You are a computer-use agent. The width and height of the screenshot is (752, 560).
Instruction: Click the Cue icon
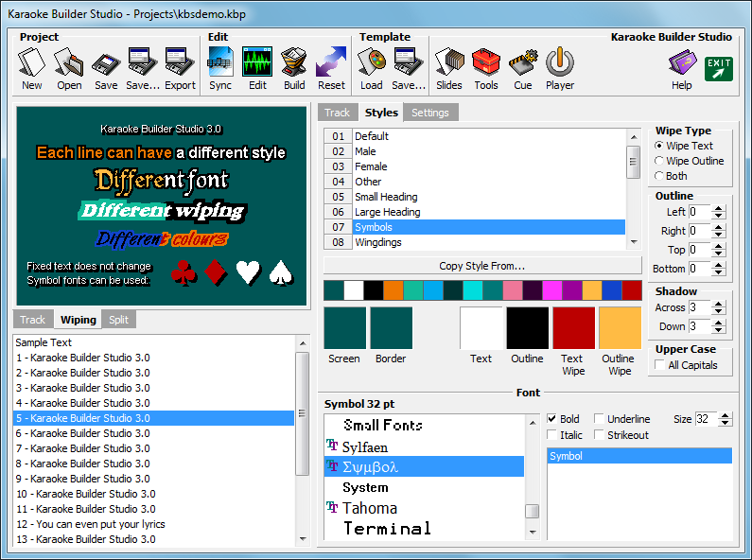[x=523, y=69]
